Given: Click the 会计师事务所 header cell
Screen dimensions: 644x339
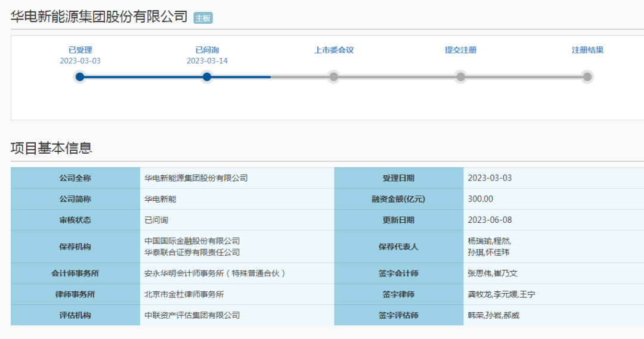Looking at the screenshot, I should pyautogui.click(x=75, y=273).
